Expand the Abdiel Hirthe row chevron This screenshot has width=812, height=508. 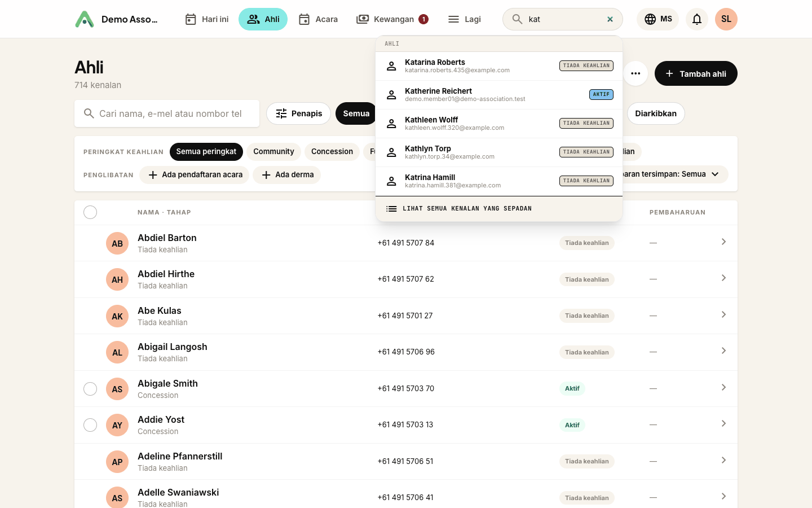point(723,278)
